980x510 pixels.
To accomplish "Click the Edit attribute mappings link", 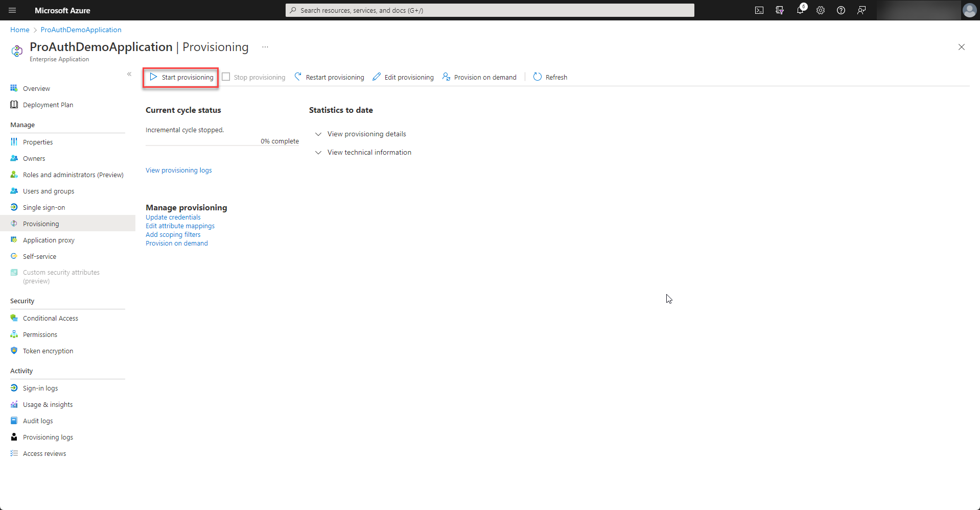I will (x=180, y=226).
